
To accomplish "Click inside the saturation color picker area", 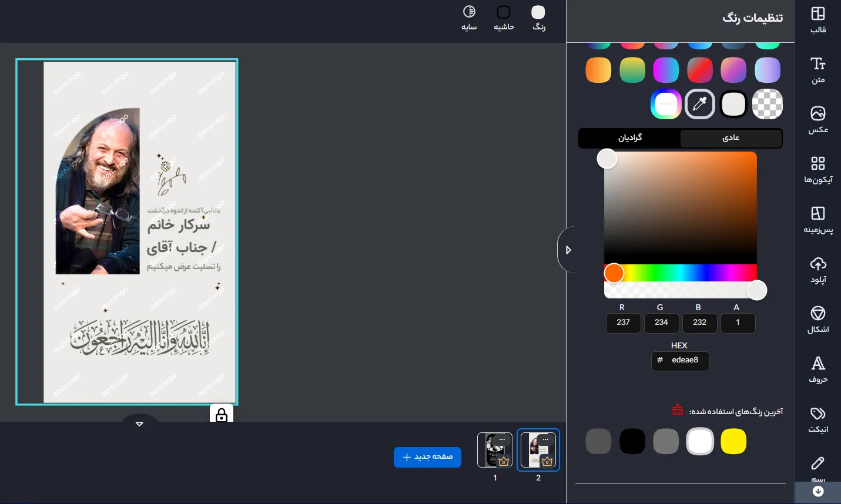I will pos(681,208).
